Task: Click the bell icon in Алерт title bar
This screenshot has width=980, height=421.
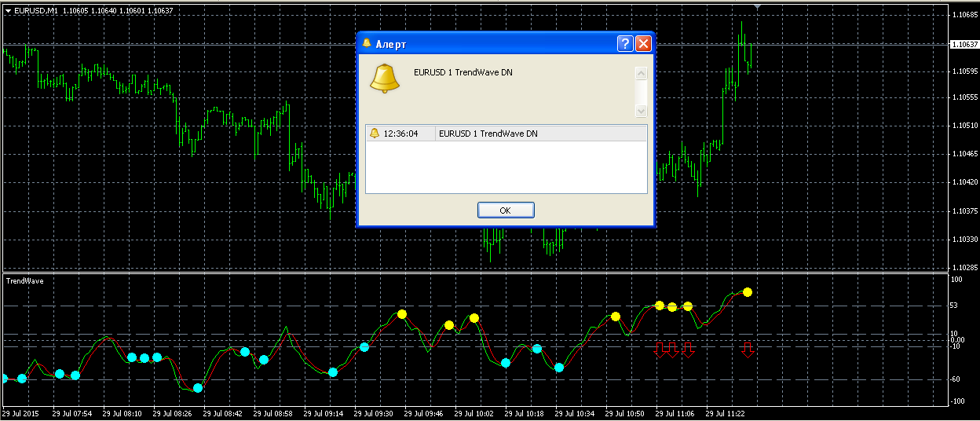Action: point(367,43)
